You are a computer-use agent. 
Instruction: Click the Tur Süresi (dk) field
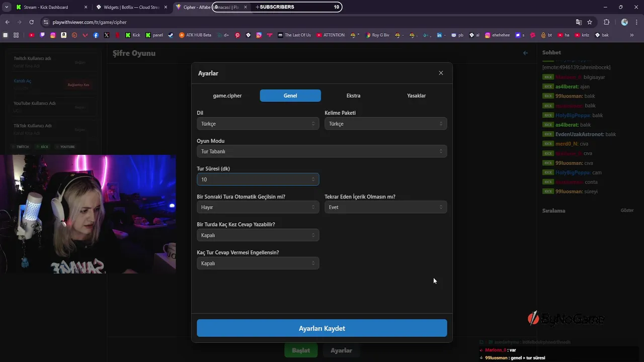click(258, 179)
